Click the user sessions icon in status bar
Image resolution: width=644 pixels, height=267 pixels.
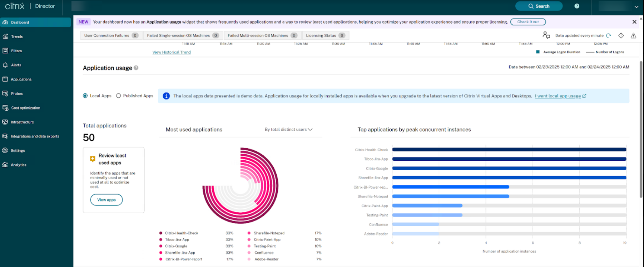546,35
